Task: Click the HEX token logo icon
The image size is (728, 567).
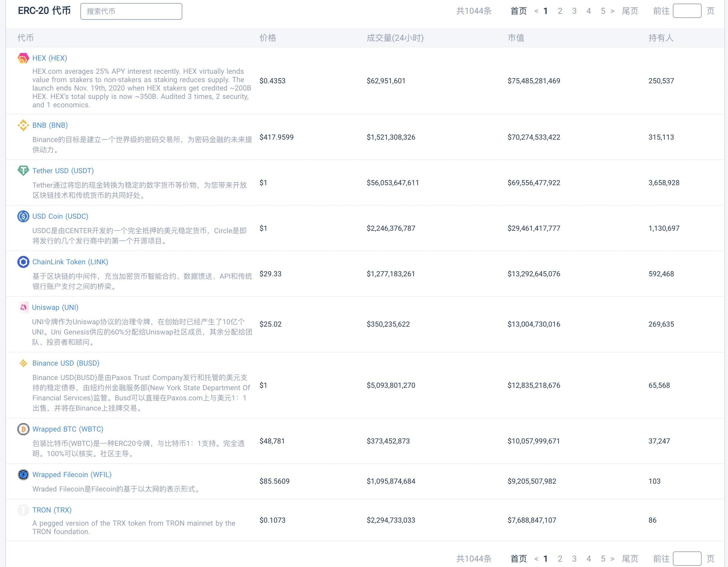Action: [x=23, y=58]
